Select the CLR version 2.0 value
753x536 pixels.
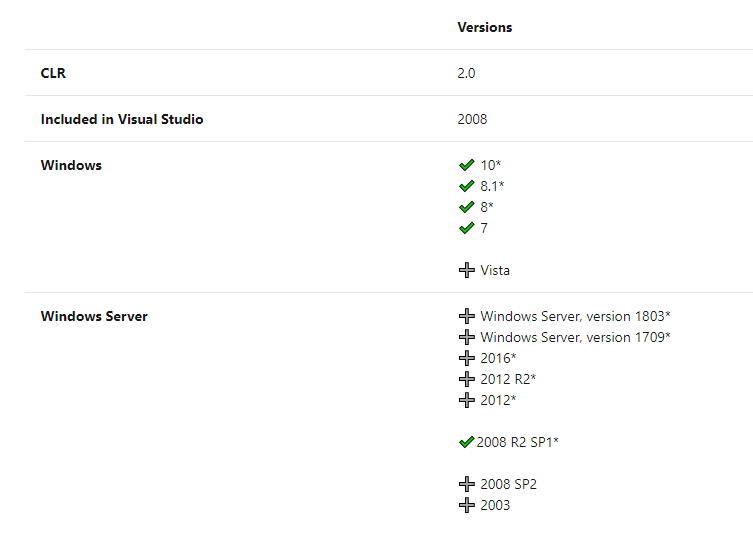point(466,73)
